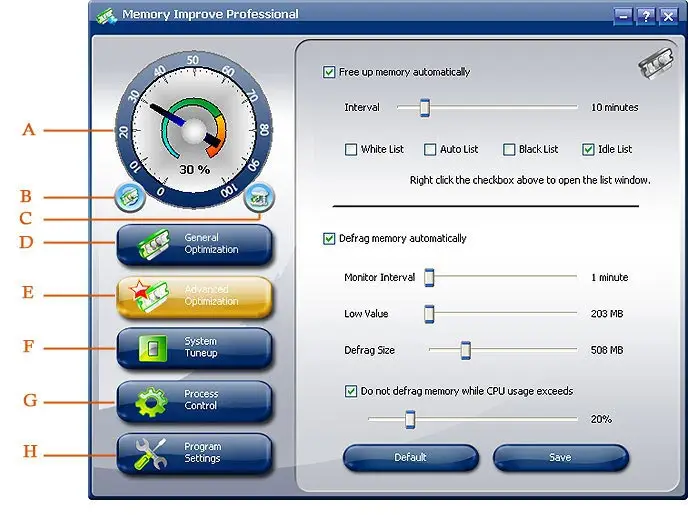This screenshot has width=688, height=515.
Task: Open the General Optimization section
Action: click(194, 244)
